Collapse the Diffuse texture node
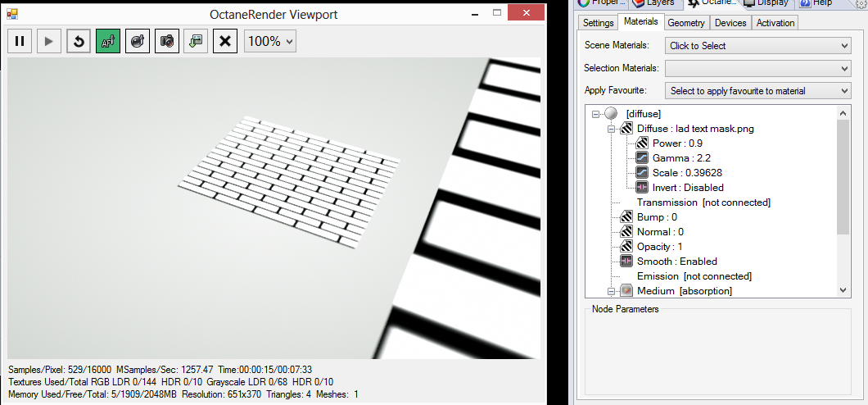The height and width of the screenshot is (405, 868). 611,129
